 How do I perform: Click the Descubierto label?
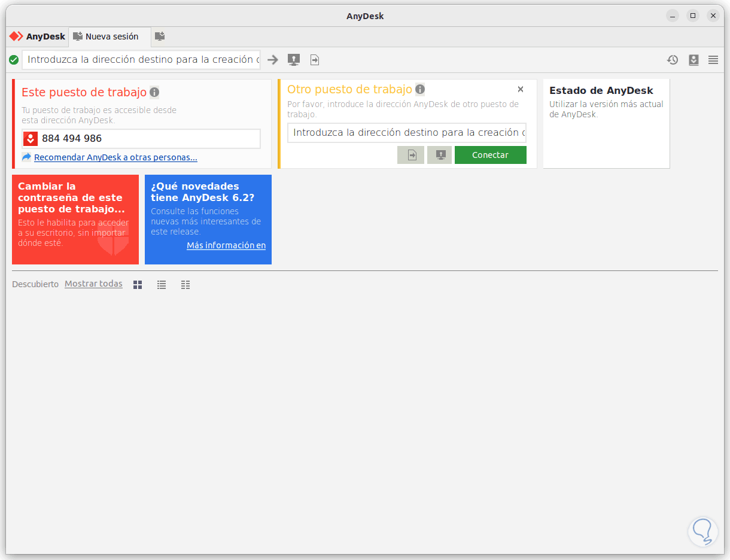[35, 284]
